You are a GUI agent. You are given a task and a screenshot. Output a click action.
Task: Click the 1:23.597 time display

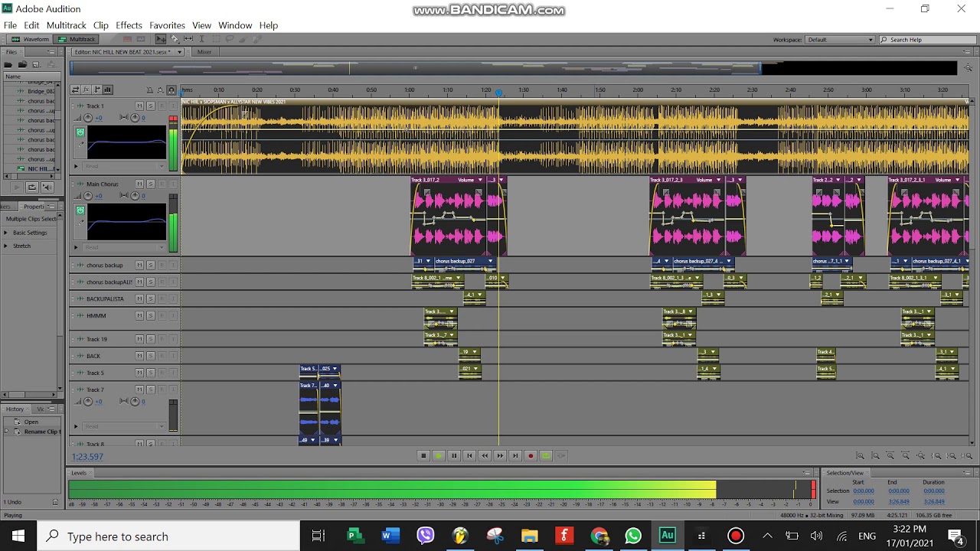point(88,457)
